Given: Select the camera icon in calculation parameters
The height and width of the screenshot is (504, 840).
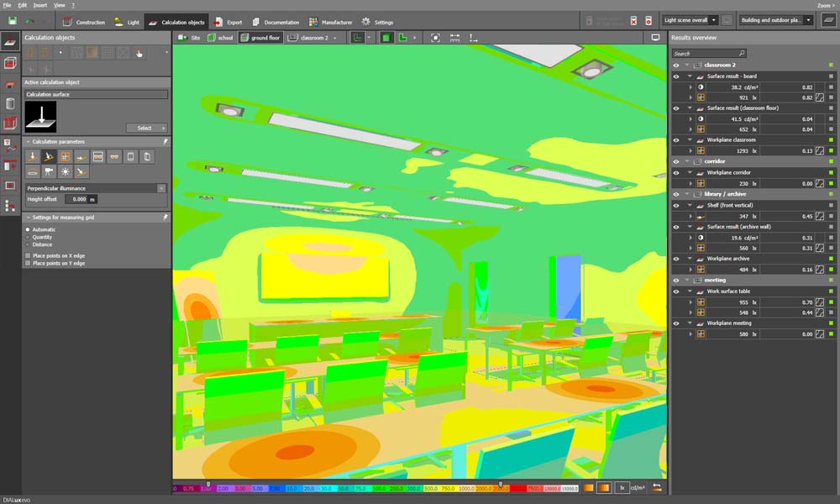Looking at the screenshot, I should click(49, 171).
